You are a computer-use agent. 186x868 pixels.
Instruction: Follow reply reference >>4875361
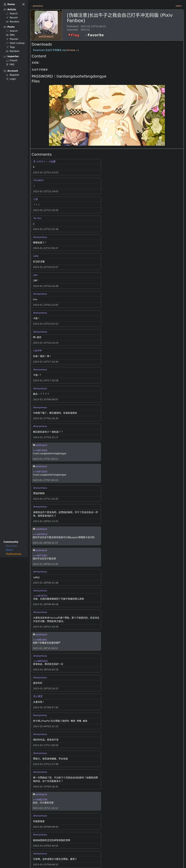point(40,556)
